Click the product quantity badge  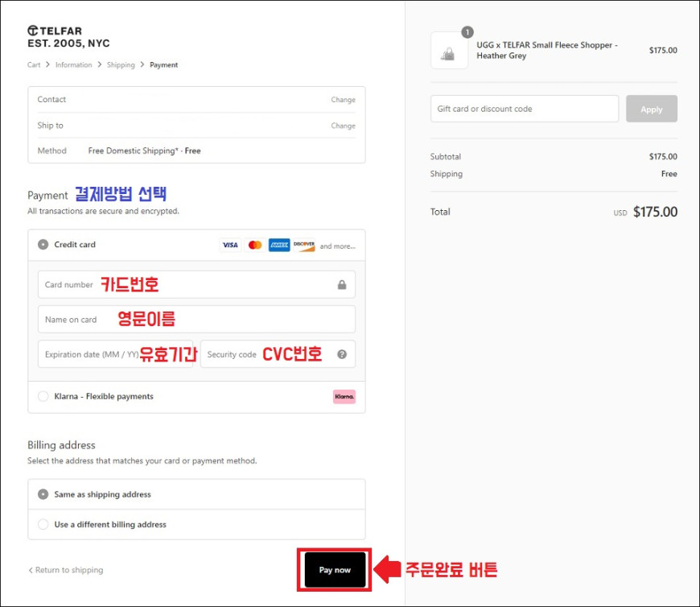(x=467, y=32)
